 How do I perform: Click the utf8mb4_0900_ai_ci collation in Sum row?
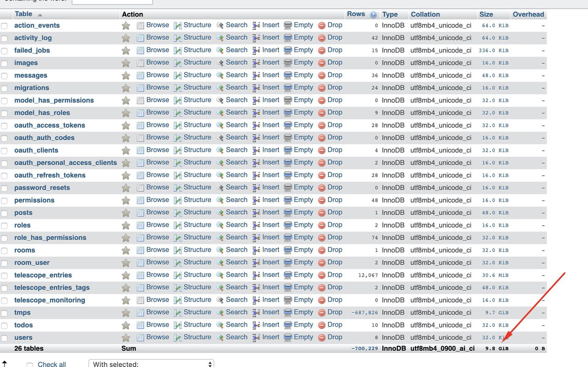point(442,349)
